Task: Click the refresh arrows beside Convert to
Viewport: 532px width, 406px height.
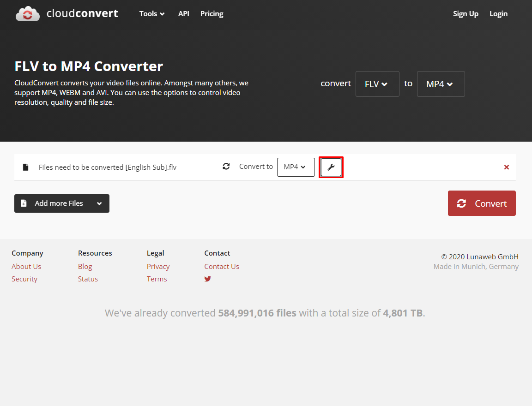Action: pos(226,167)
